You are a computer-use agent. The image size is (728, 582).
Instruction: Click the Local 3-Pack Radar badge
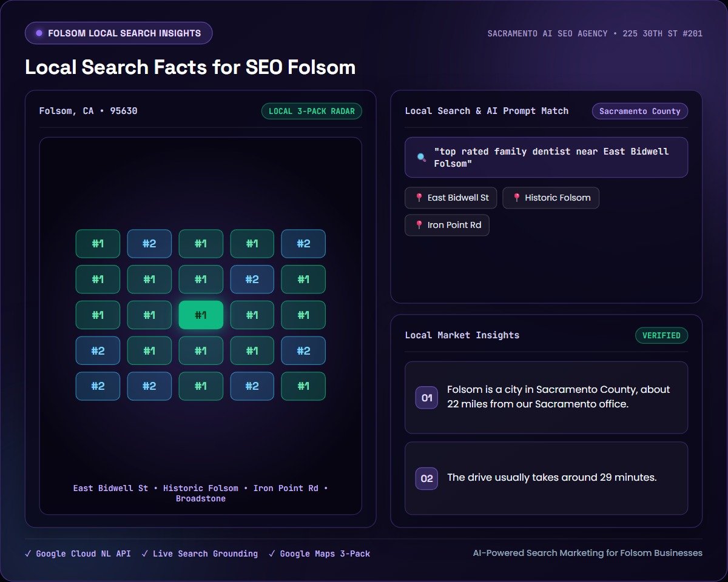pyautogui.click(x=312, y=112)
